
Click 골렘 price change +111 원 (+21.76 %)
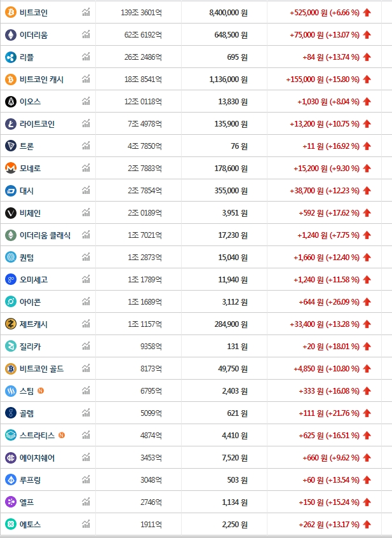pyautogui.click(x=329, y=413)
